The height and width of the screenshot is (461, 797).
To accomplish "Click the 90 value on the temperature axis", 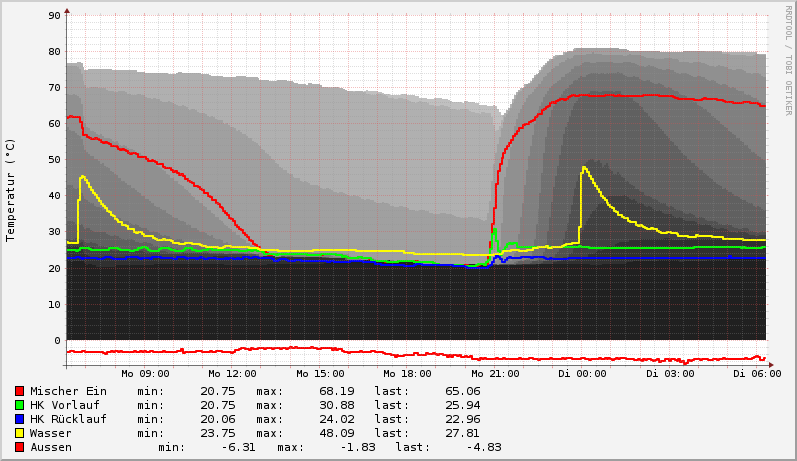I will pyautogui.click(x=55, y=15).
